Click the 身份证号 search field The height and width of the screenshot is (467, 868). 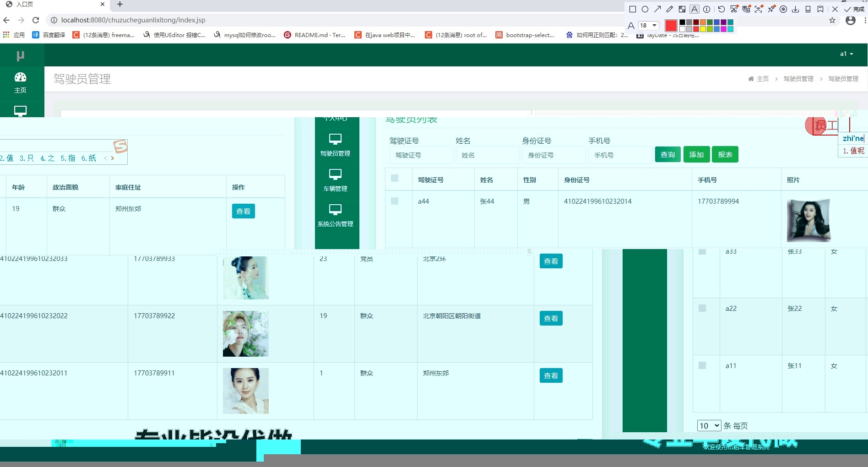point(554,155)
